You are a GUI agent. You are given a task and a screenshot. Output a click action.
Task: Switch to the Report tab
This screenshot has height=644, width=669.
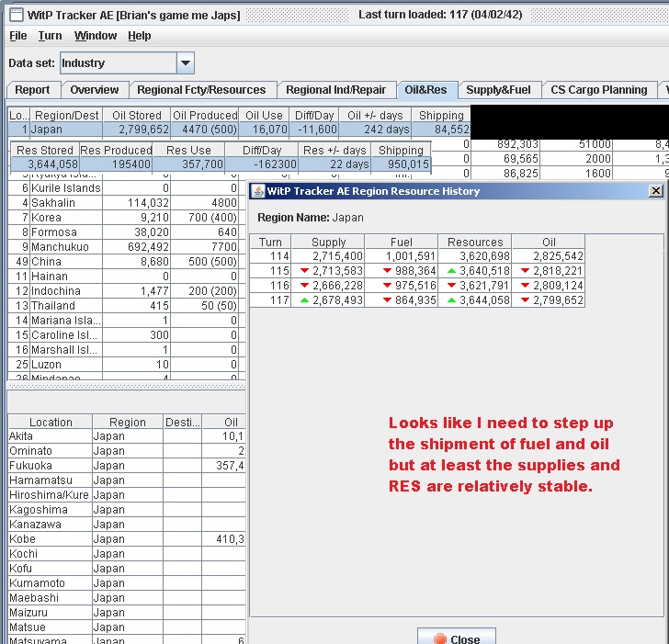pos(32,90)
